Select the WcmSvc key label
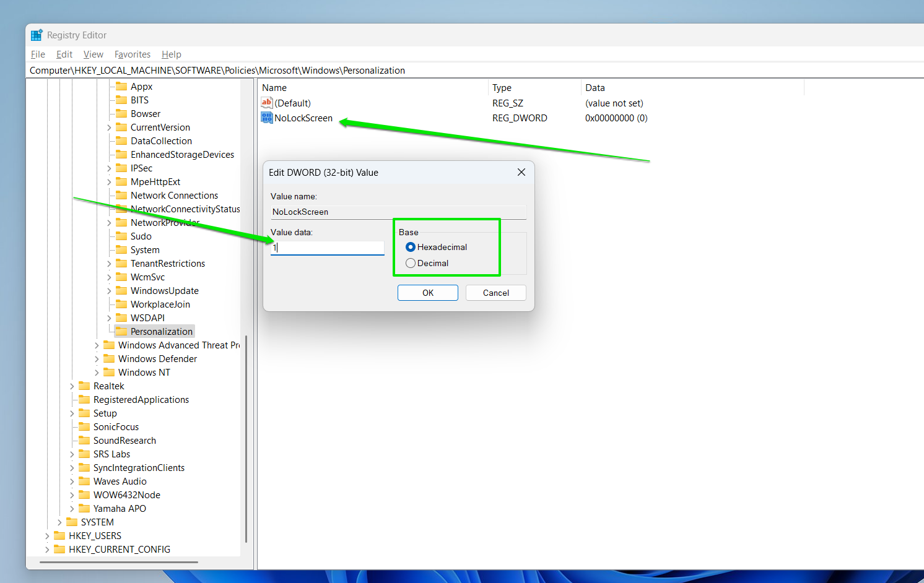This screenshot has height=583, width=924. [x=147, y=277]
